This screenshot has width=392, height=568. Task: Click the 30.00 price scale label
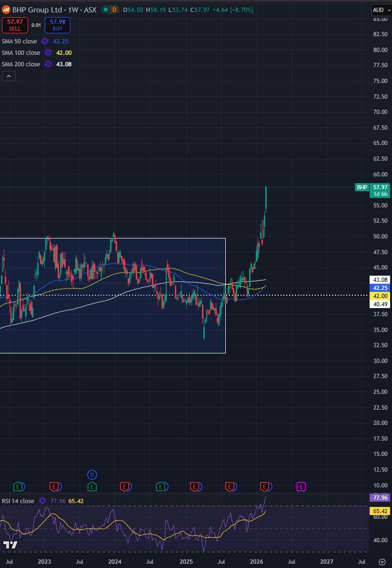tap(381, 361)
